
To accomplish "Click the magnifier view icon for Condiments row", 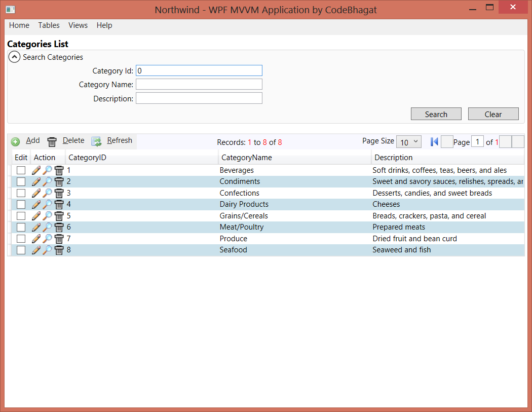I will [47, 181].
